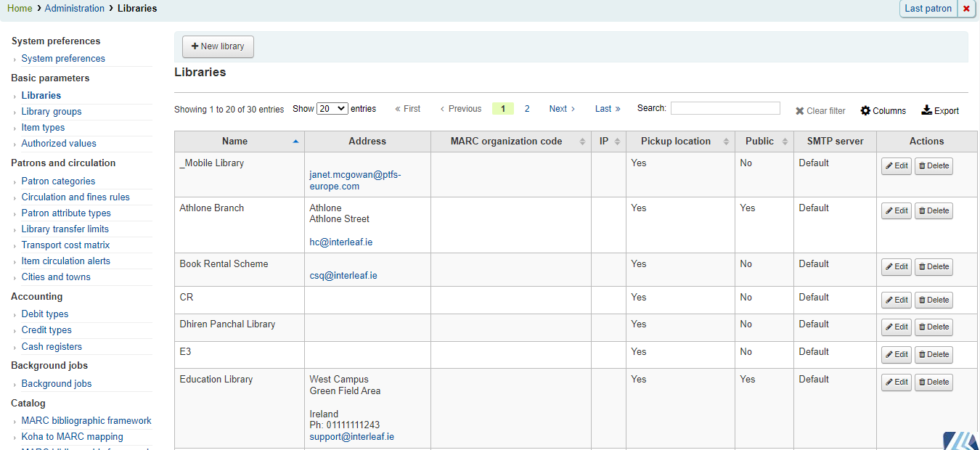Select the Dhiren Panchal Library name cell
This screenshot has width=980, height=450.
(x=240, y=328)
